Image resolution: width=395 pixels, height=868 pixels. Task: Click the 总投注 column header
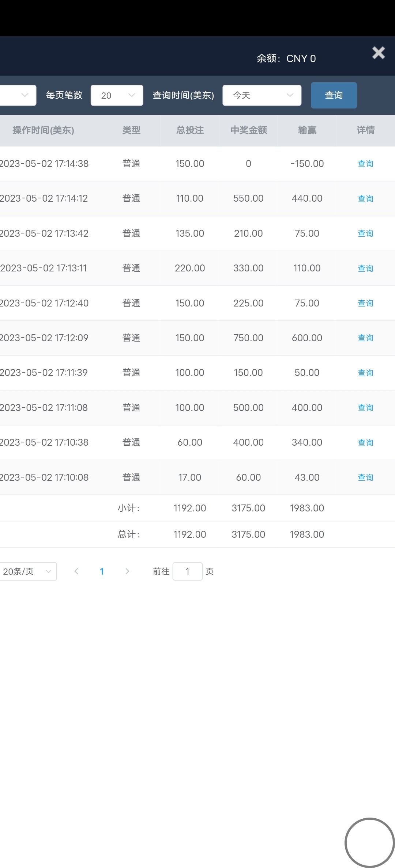tap(190, 130)
